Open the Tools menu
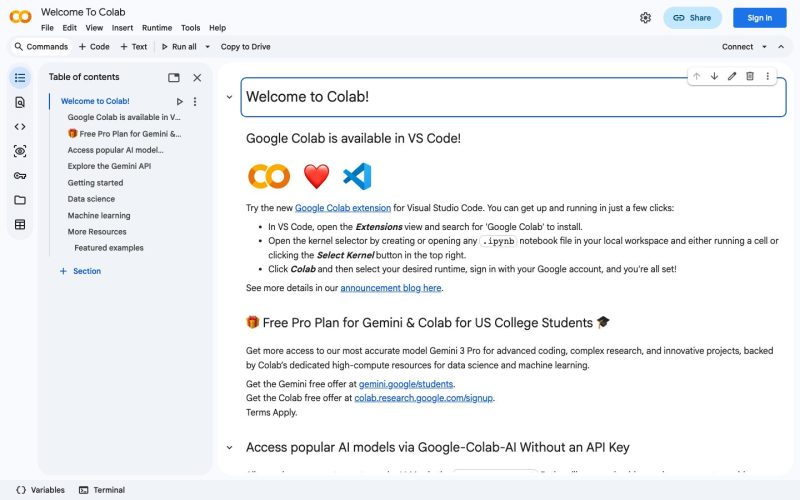The width and height of the screenshot is (800, 500). [x=190, y=28]
